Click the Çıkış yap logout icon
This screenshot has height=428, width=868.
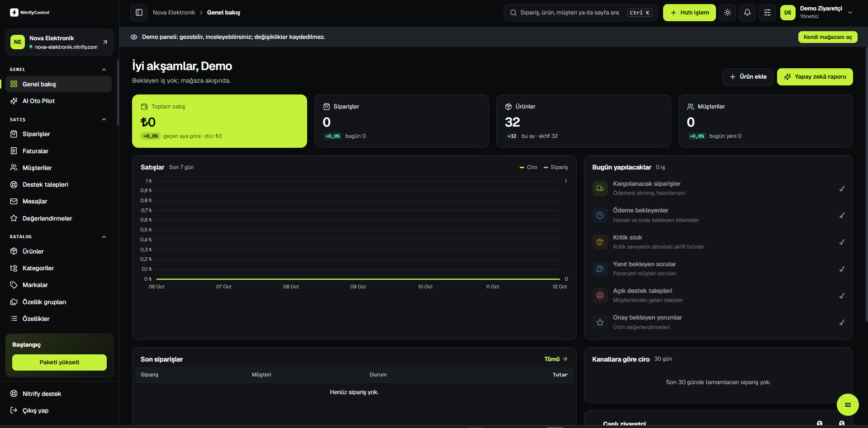click(x=14, y=410)
